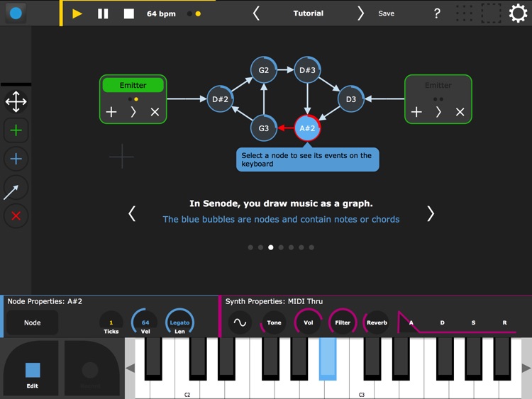Adjust the Legato Len knob
The width and height of the screenshot is (532, 399).
point(179,322)
